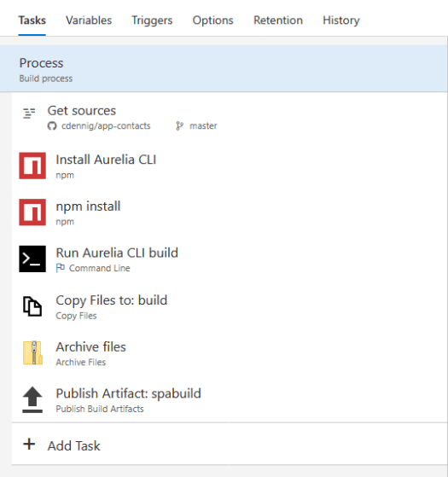This screenshot has height=477, width=448.
Task: Select the Process build process header
Action: pyautogui.click(x=224, y=68)
